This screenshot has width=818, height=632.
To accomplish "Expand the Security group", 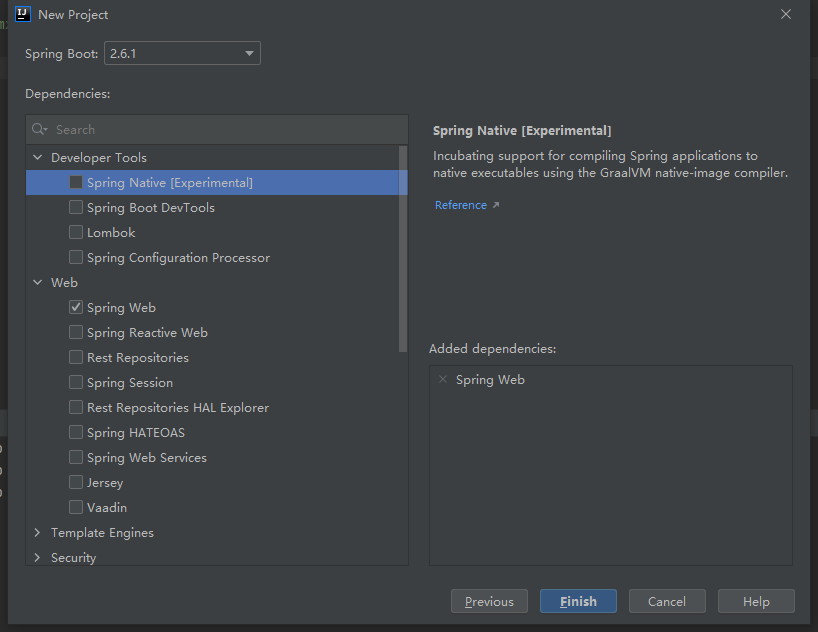I will tap(38, 557).
